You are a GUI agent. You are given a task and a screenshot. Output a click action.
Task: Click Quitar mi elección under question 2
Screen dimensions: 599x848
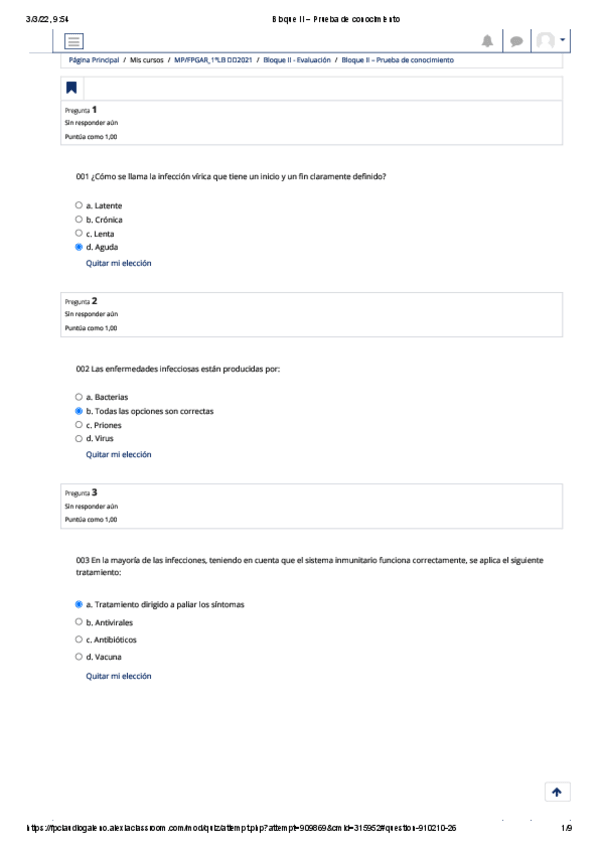click(x=118, y=455)
